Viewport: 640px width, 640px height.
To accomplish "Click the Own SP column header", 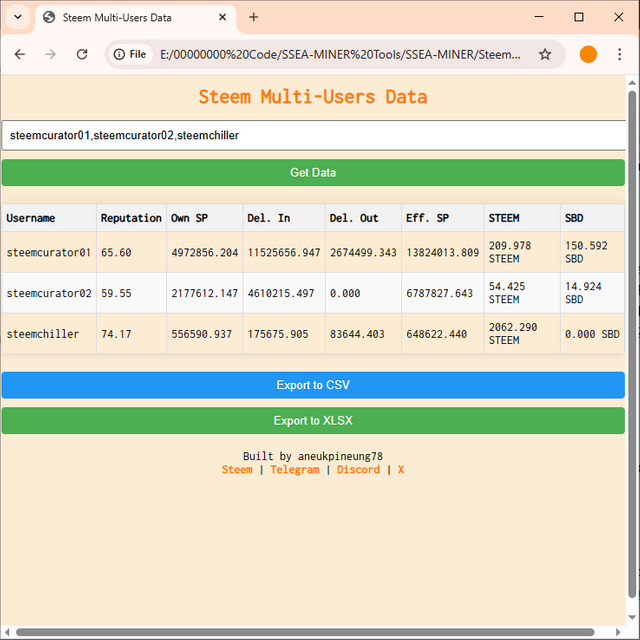I will (204, 218).
